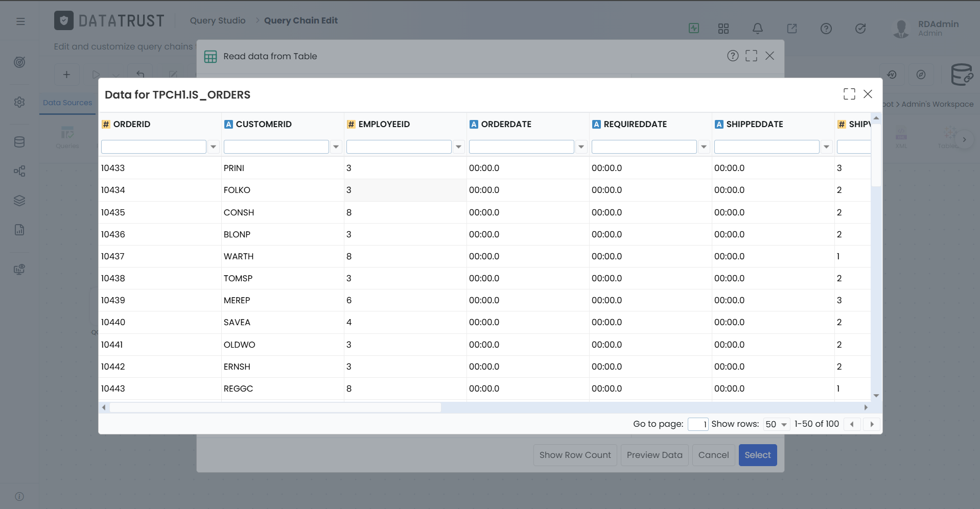This screenshot has height=509, width=980.
Task: Open settings gear in left sidebar
Action: click(19, 102)
